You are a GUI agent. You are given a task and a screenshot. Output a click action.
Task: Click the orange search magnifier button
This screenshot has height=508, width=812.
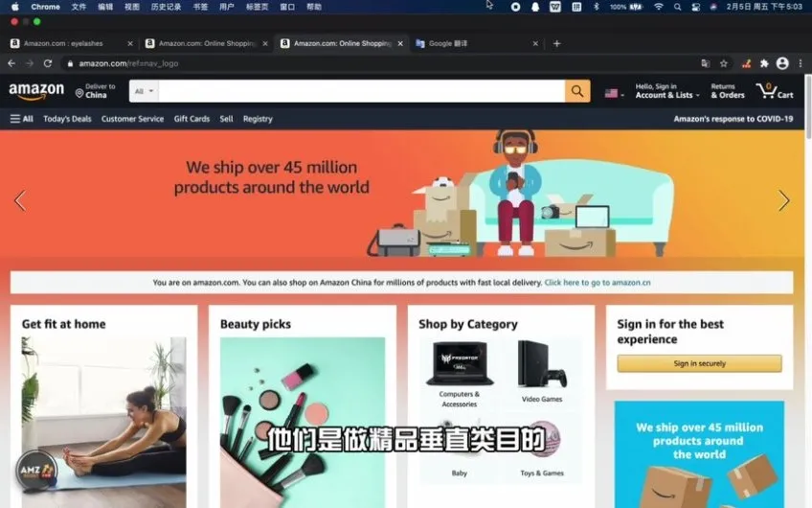tap(577, 91)
